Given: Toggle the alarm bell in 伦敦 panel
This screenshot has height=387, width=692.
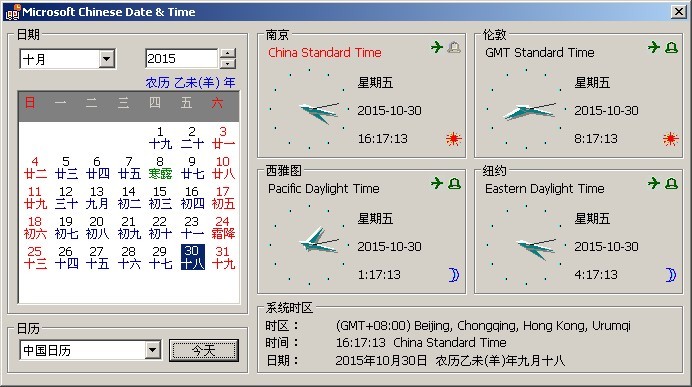Looking at the screenshot, I should pyautogui.click(x=672, y=47).
